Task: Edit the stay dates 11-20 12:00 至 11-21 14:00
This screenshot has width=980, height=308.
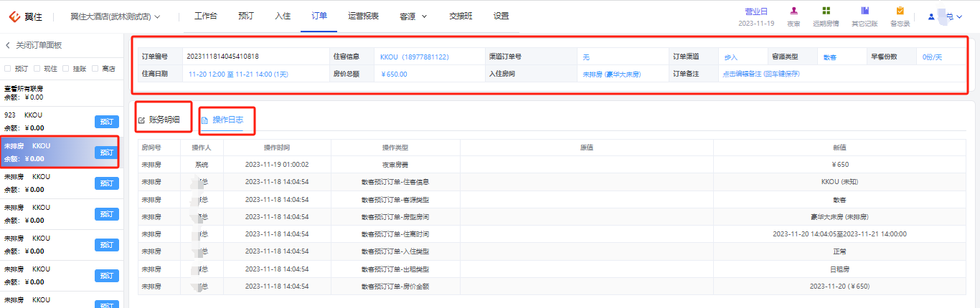Action: pyautogui.click(x=237, y=74)
